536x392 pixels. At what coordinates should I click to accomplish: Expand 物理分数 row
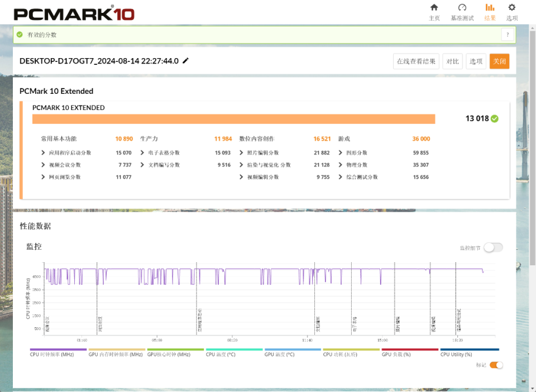341,165
